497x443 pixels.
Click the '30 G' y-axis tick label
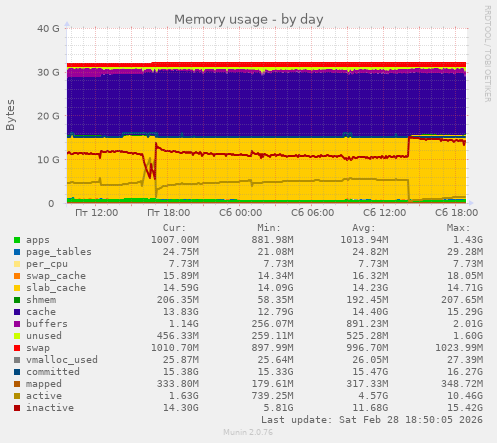click(48, 72)
